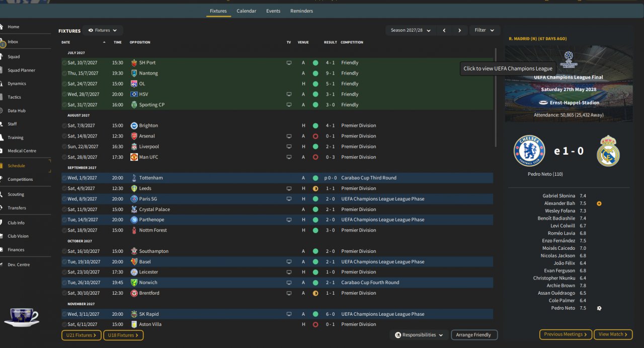Click the Coffeehouse cup logo
This screenshot has height=348, width=644.
click(21, 317)
